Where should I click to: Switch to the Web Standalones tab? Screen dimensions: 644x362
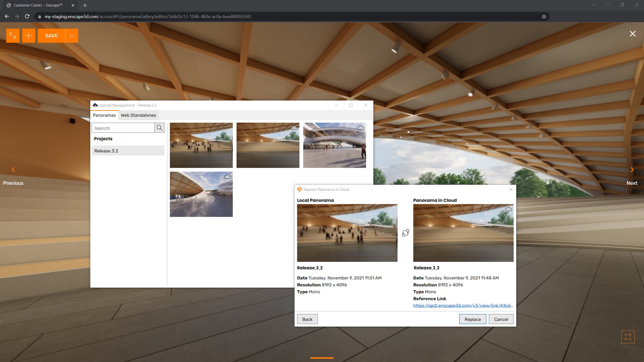pos(138,115)
